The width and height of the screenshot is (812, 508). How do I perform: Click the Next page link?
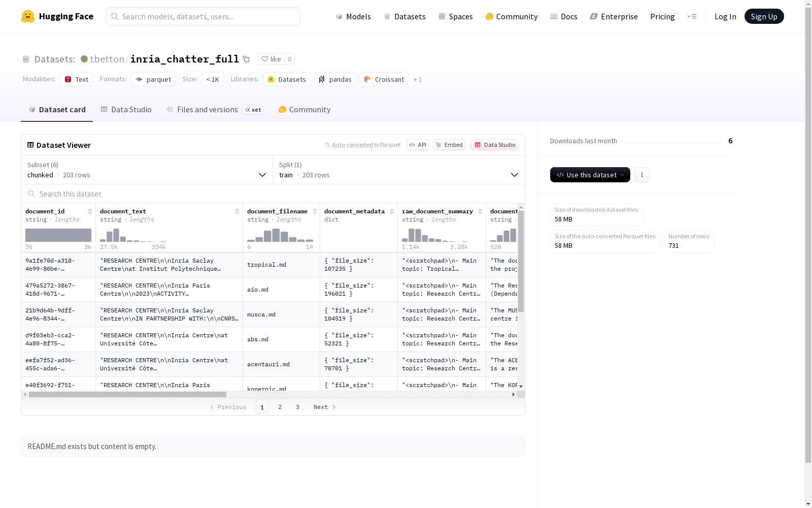point(325,407)
